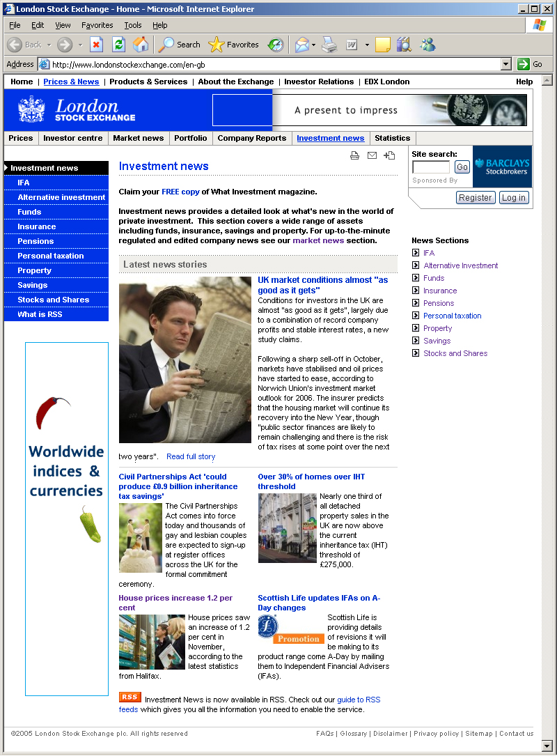Click the printer icon in IE toolbar

tap(329, 45)
